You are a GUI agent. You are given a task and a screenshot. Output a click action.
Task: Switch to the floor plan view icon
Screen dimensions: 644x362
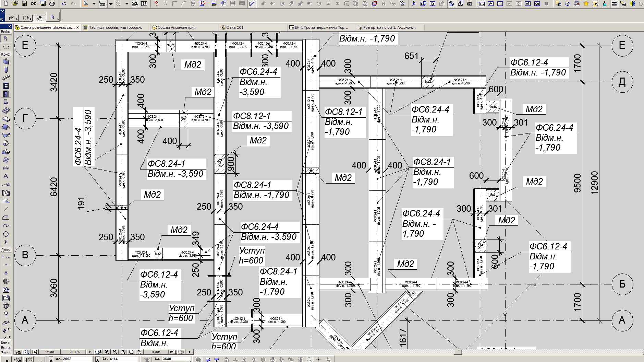click(x=482, y=4)
